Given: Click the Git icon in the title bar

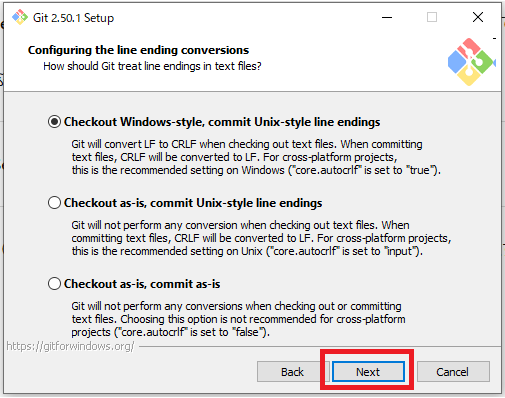Looking at the screenshot, I should [x=20, y=17].
